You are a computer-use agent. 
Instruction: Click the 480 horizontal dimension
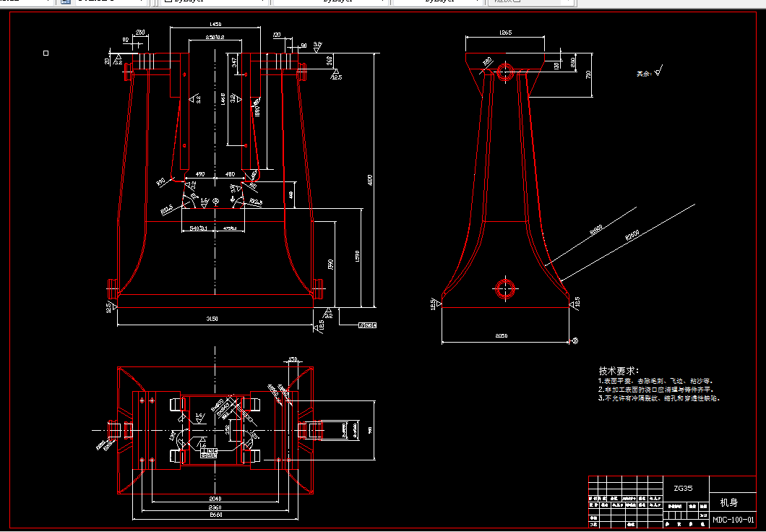click(x=230, y=174)
